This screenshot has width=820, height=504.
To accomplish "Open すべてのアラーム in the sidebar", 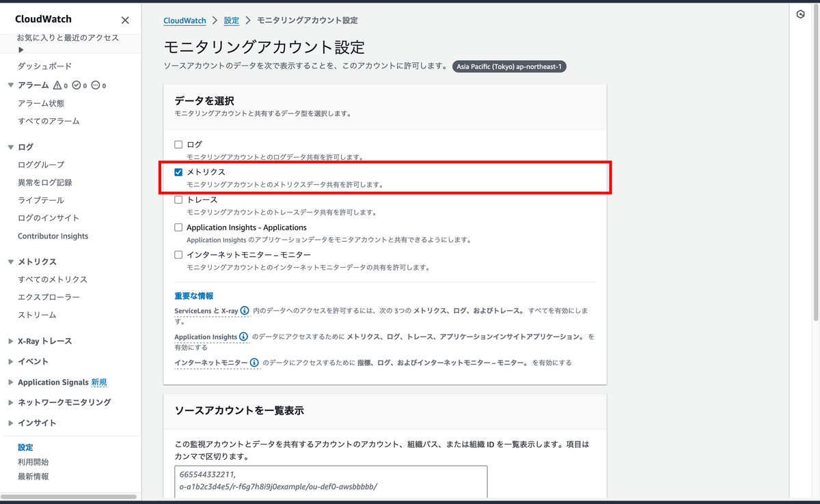I will pyautogui.click(x=49, y=121).
